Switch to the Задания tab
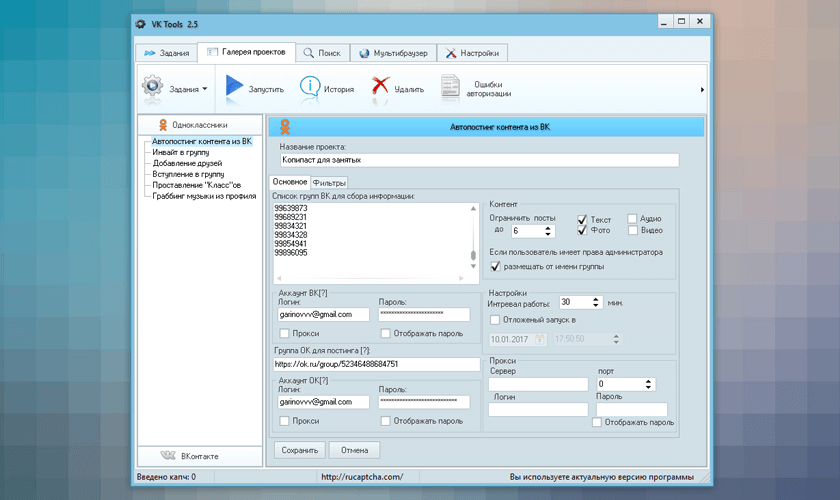This screenshot has width=840, height=500. coord(167,53)
